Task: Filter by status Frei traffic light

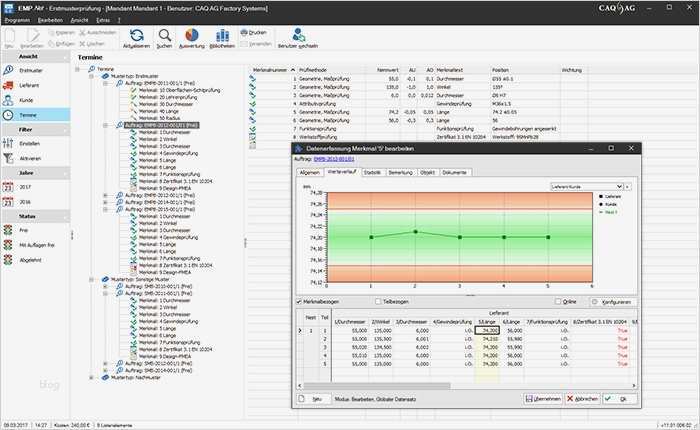Action: [8, 230]
